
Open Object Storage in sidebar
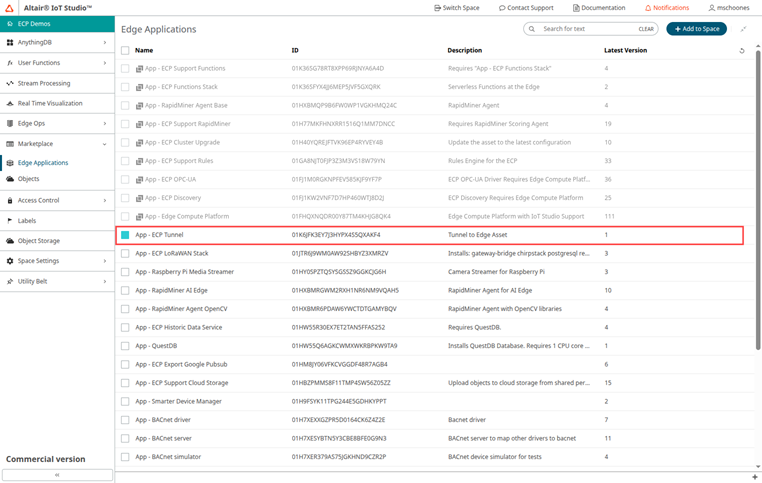(57, 241)
